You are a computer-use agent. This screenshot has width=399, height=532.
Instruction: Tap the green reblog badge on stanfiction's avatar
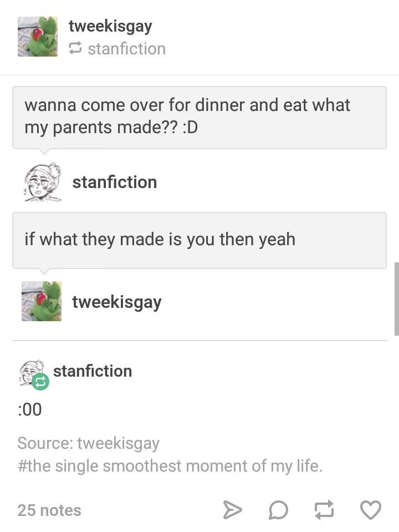coord(40,381)
